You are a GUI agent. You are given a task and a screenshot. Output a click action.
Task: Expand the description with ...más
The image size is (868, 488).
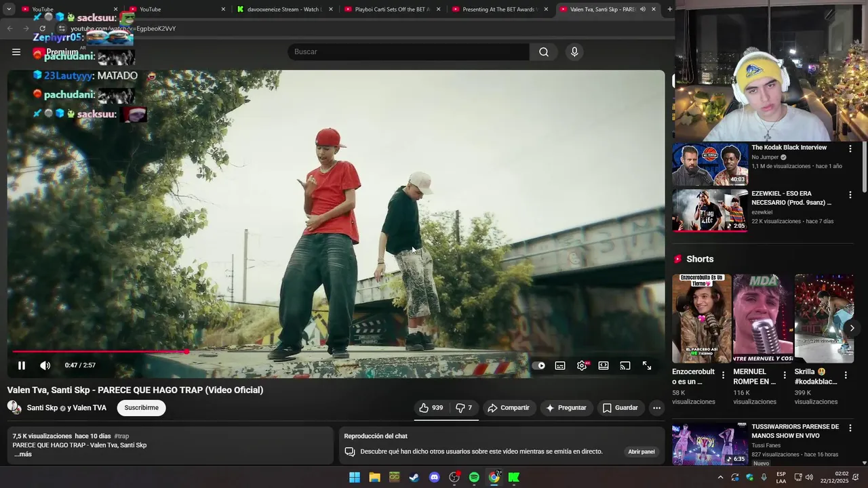(x=23, y=454)
